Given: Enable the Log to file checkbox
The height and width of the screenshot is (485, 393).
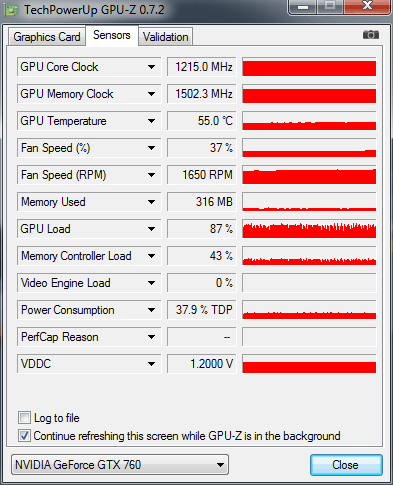Looking at the screenshot, I should 24,417.
